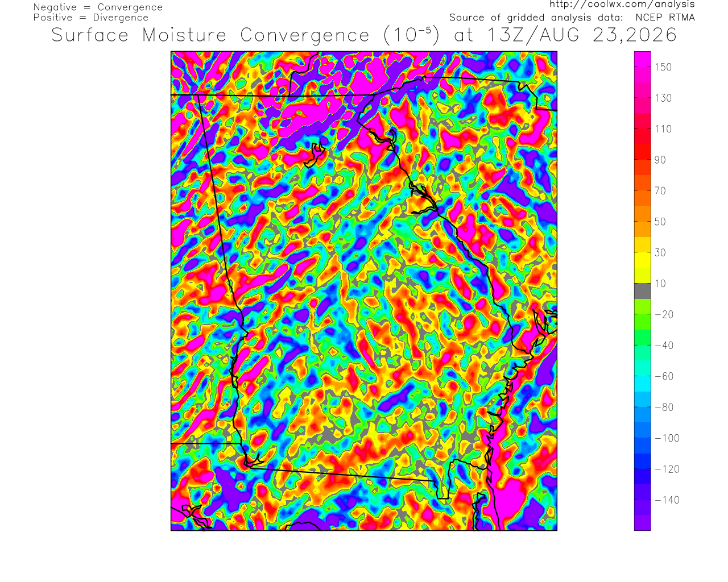Click the 'Positive = Divergence' note
Viewport: 728px width, 582px height.
(x=91, y=18)
